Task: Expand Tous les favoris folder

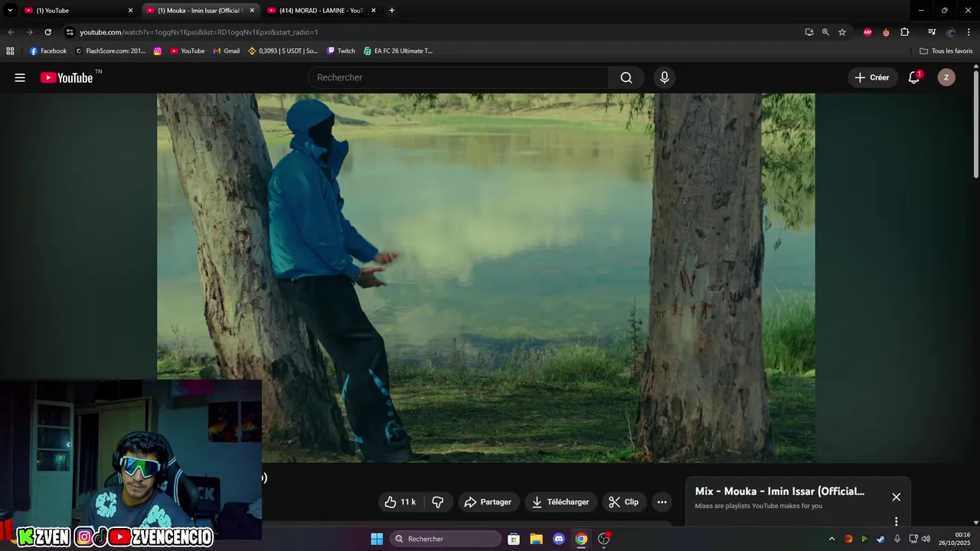Action: 946,51
